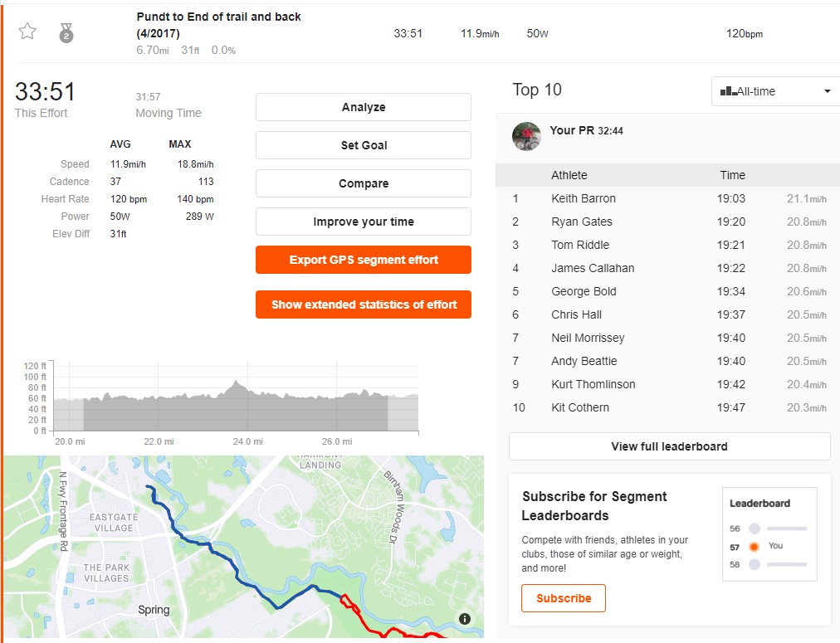Click the map info icon
Image resolution: width=840 pixels, height=643 pixels.
465,619
